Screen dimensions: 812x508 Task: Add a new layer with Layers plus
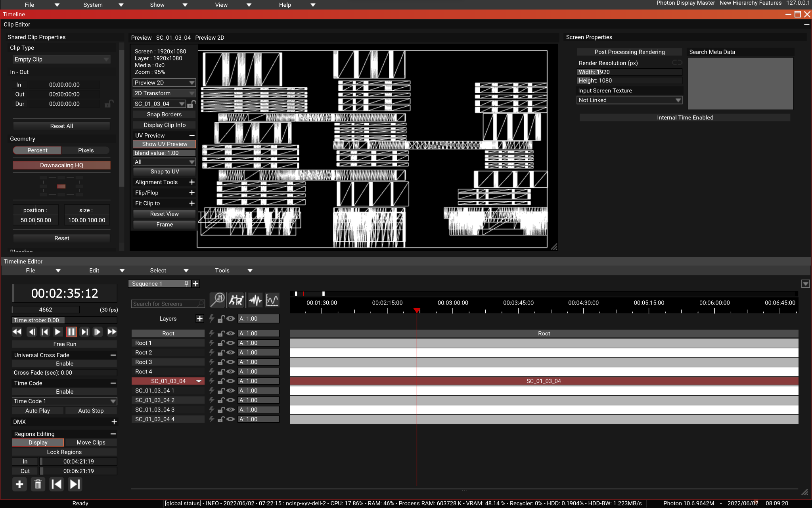(x=199, y=319)
